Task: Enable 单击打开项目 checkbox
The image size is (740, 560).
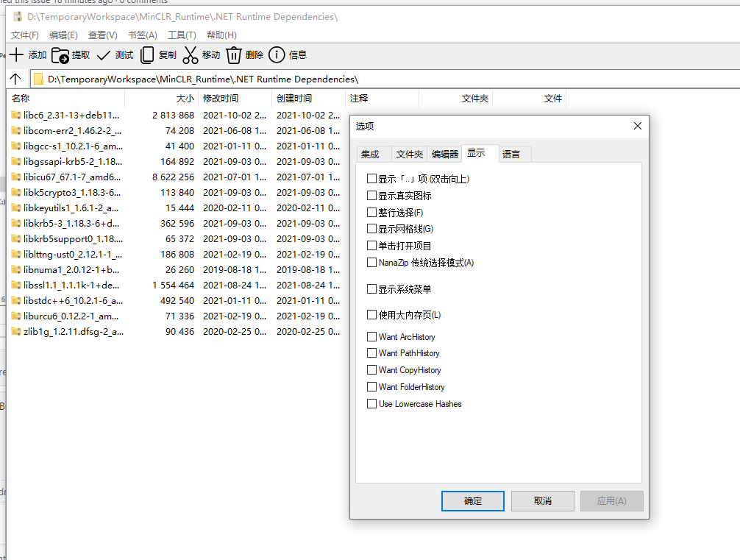Action: tap(372, 246)
